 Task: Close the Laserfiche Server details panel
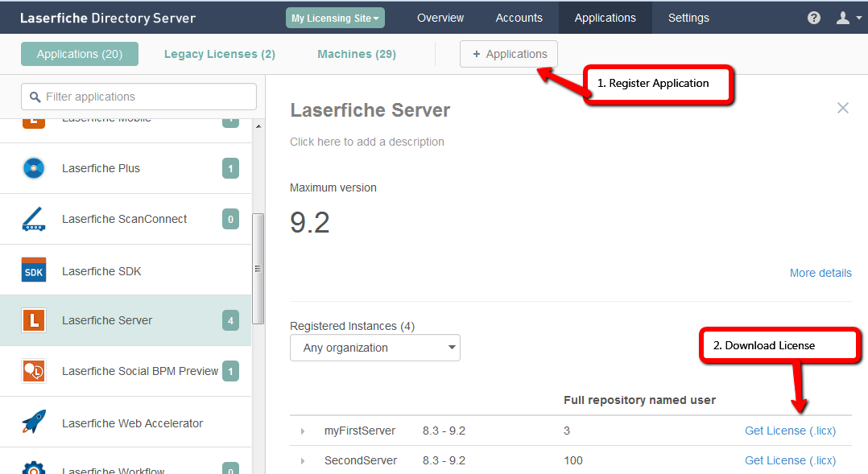point(842,108)
